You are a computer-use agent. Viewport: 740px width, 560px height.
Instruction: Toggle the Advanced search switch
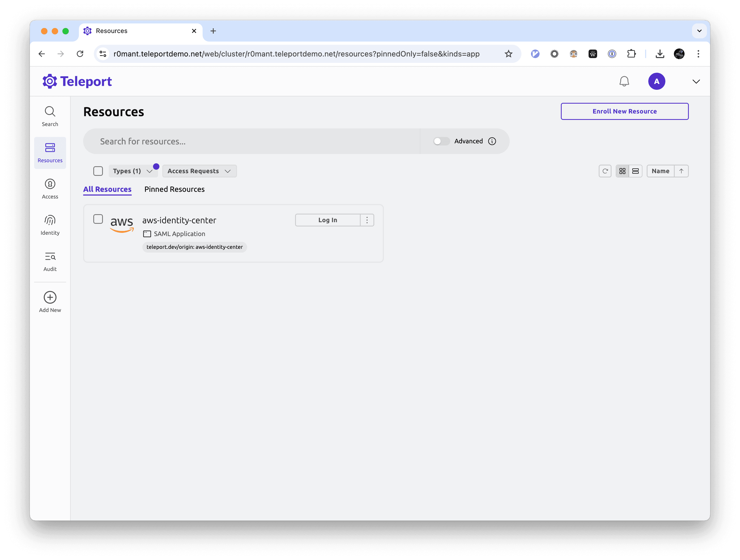pyautogui.click(x=440, y=141)
